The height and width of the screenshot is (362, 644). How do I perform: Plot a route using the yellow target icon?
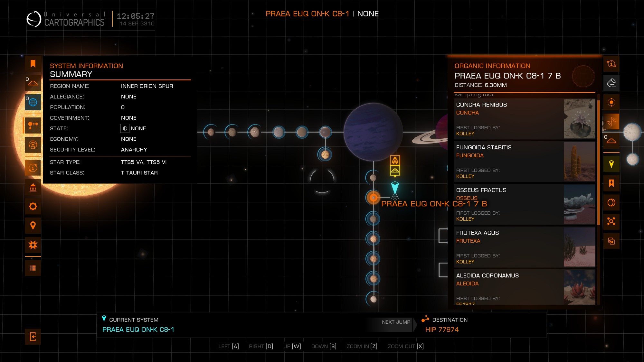pyautogui.click(x=611, y=164)
